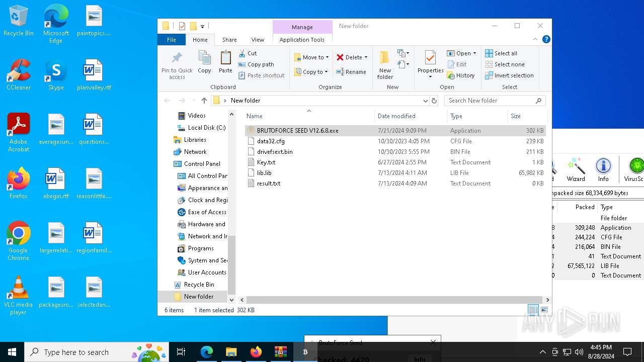Switch to large icons view
Viewport: 644px width, 362px height.
544,310
